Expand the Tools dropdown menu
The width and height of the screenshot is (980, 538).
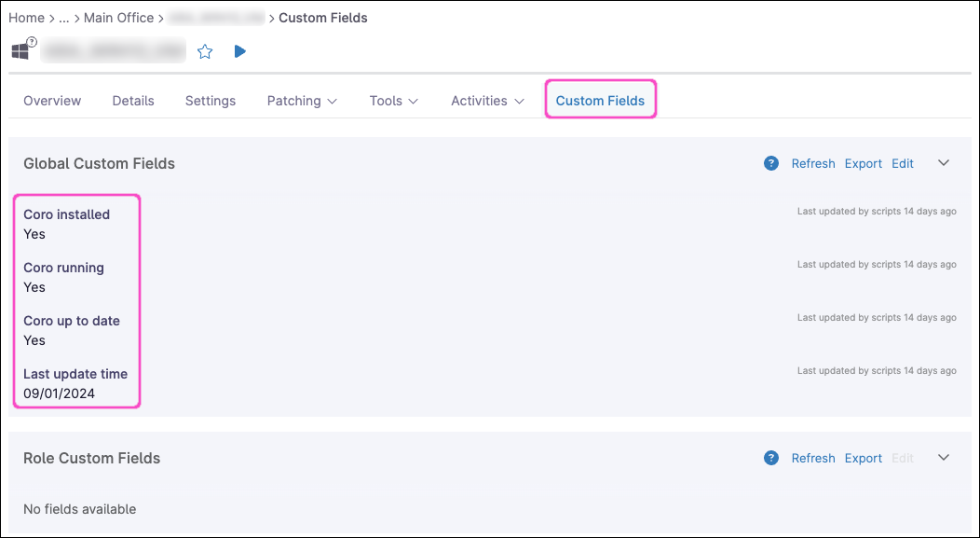coord(393,101)
